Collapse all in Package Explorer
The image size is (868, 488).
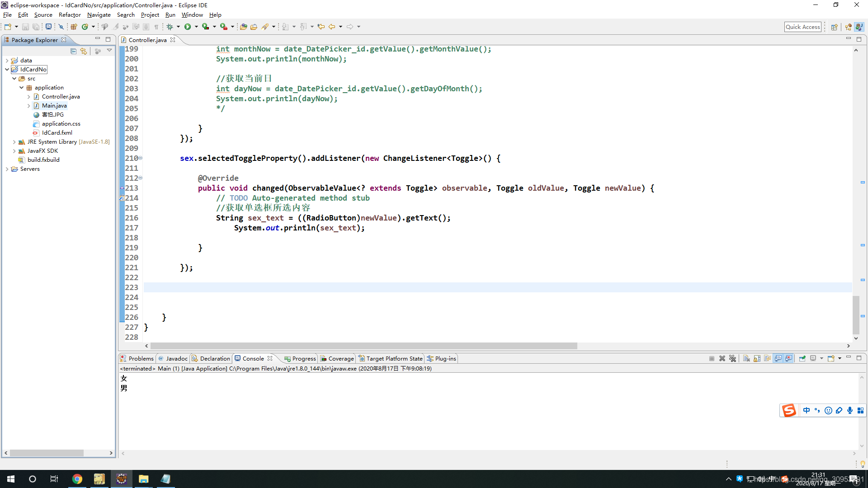pyautogui.click(x=73, y=51)
